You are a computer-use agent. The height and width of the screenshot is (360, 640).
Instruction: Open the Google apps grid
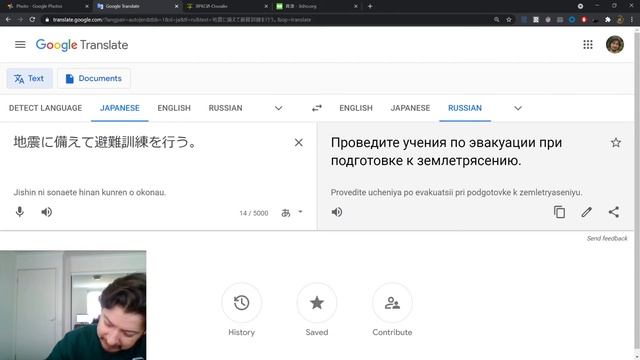pos(588,44)
